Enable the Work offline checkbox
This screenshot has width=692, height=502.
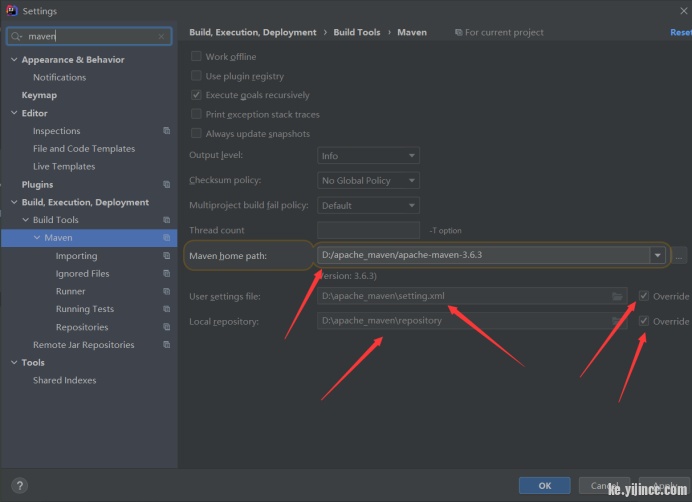click(196, 56)
